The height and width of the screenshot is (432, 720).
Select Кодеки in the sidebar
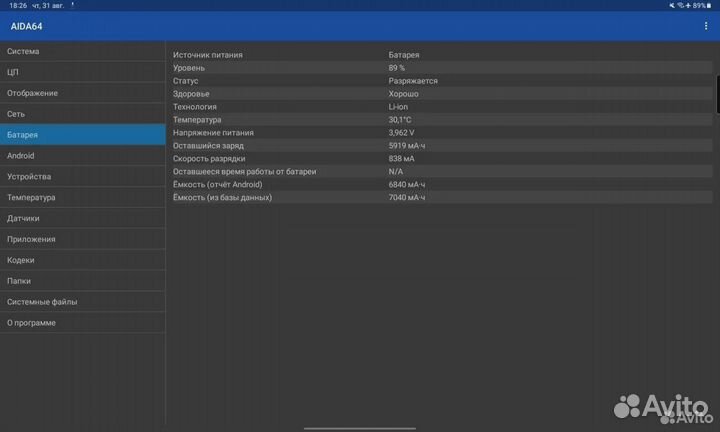pos(83,260)
